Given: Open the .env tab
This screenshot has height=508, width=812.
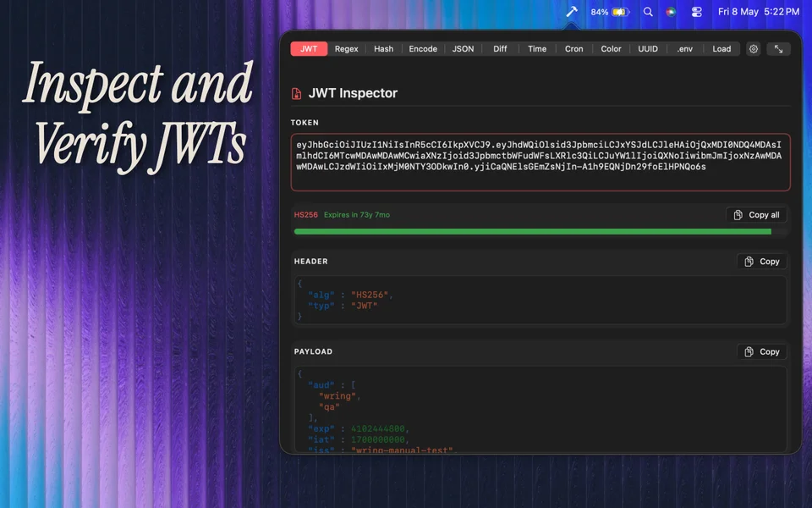Looking at the screenshot, I should (x=684, y=49).
